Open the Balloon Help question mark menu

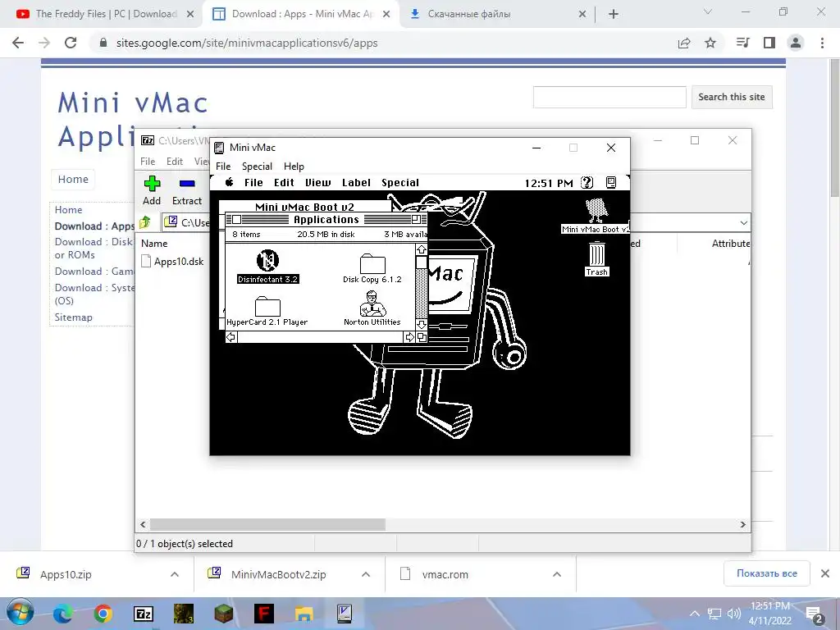coord(587,183)
